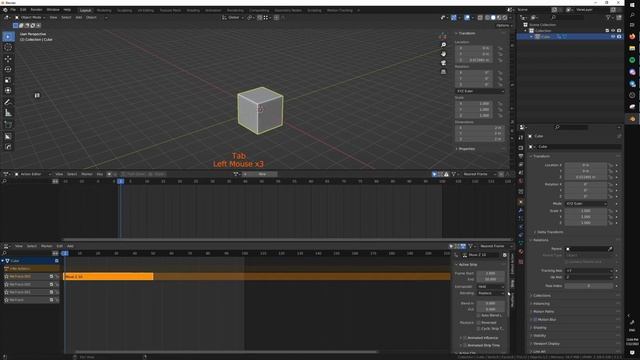This screenshot has height=360, width=640.
Task: Select the Transform tool
Action: pyautogui.click(x=8, y=91)
